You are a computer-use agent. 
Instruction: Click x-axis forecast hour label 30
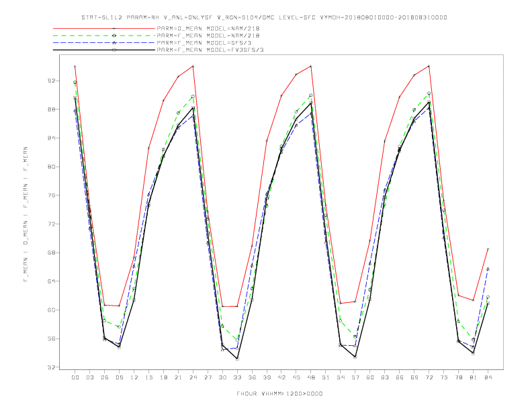click(x=222, y=377)
